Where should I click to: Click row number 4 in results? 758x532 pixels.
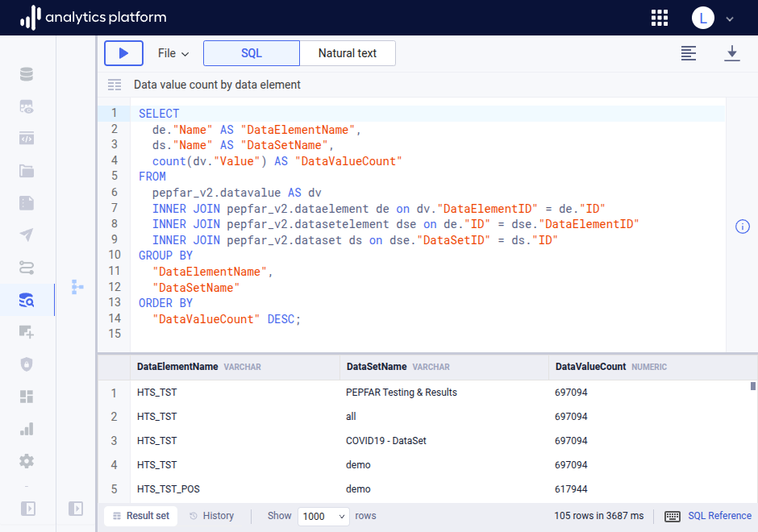pos(114,465)
